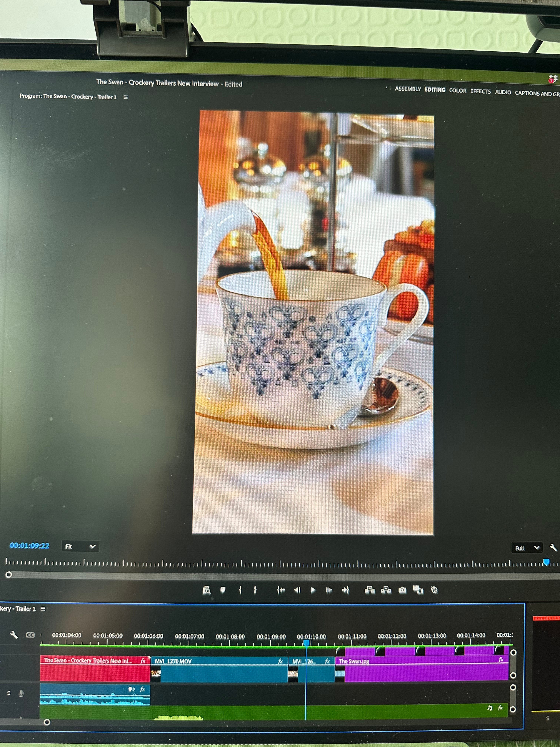Image resolution: width=560 pixels, height=747 pixels.
Task: Click the Add Marker icon
Action: pos(223,590)
